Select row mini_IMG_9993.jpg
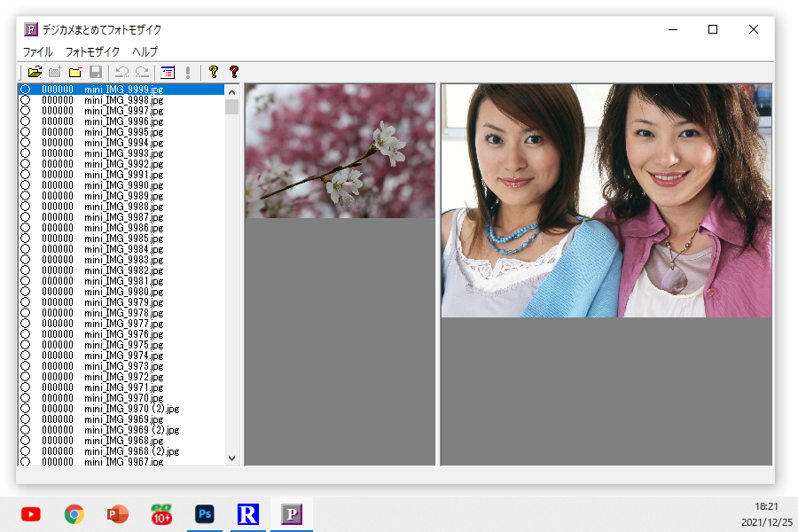 (121, 153)
